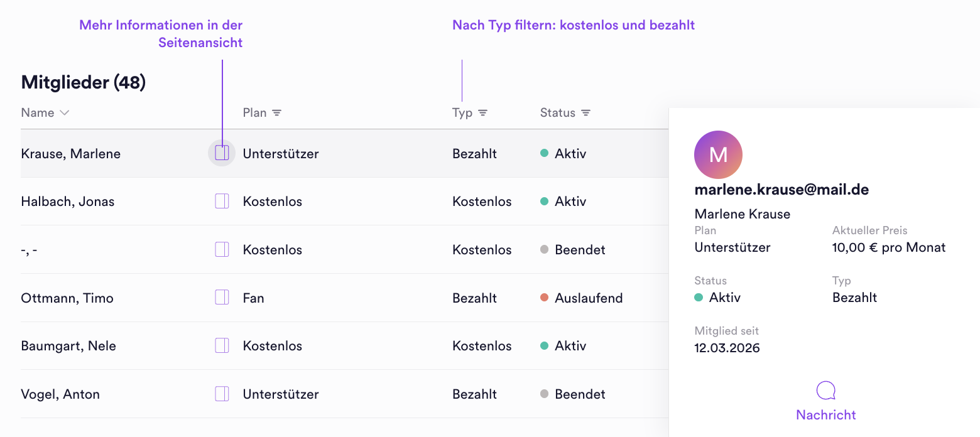Click the Nachricht speech bubble icon
This screenshot has height=437, width=980.
826,391
